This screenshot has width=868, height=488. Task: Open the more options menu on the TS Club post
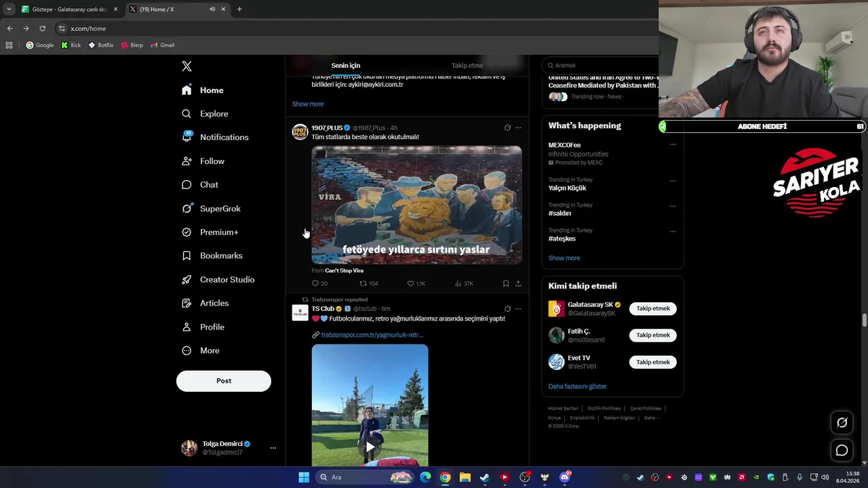[518, 308]
